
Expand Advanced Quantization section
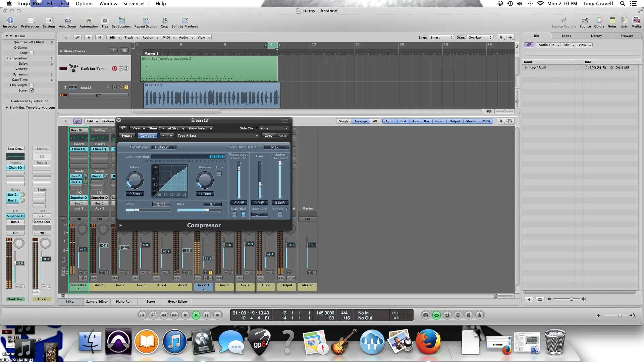click(x=12, y=101)
